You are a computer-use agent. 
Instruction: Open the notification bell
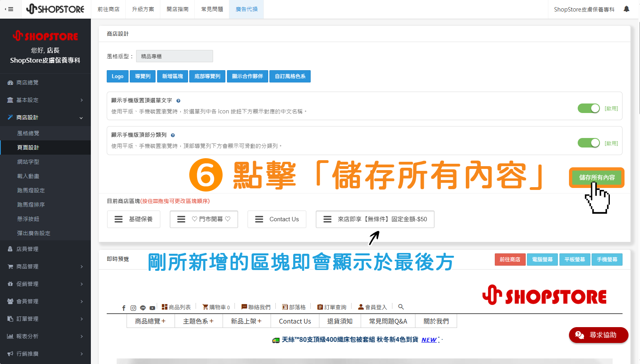pos(627,9)
